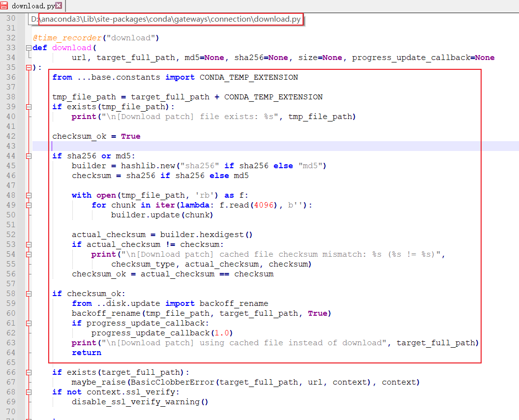Collapse the with open file block fold
This screenshot has height=420, width=519.
coord(29,195)
